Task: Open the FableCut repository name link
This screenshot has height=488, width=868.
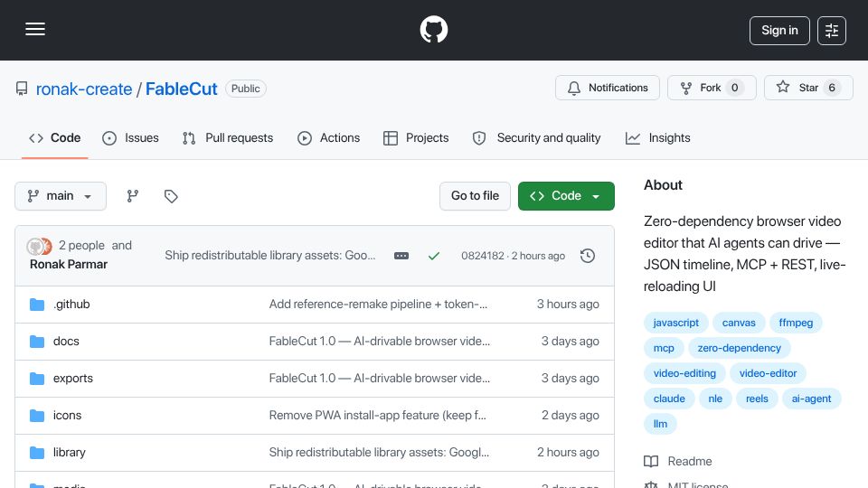Action: pyautogui.click(x=182, y=89)
